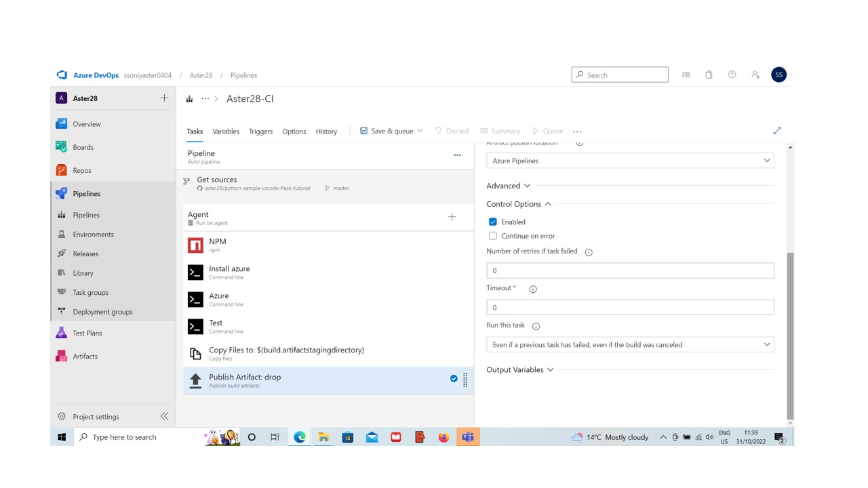
Task: Select the Azure command line task
Action: pos(328,299)
